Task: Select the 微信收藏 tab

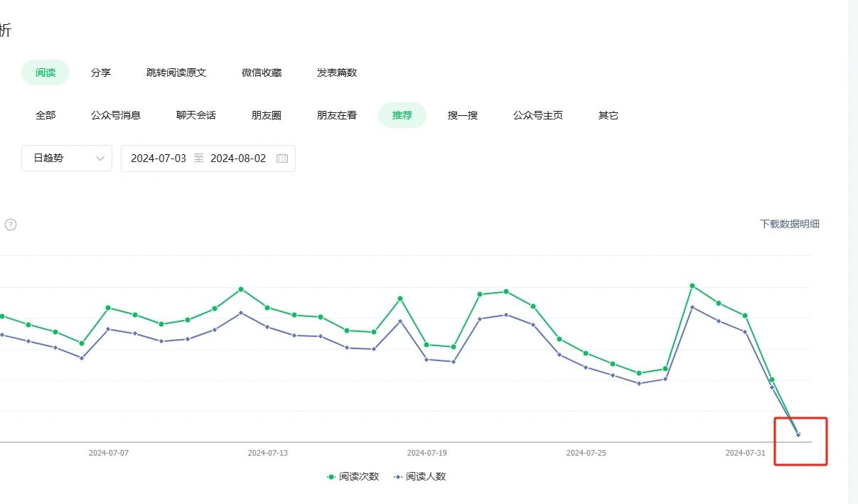Action: coord(262,73)
